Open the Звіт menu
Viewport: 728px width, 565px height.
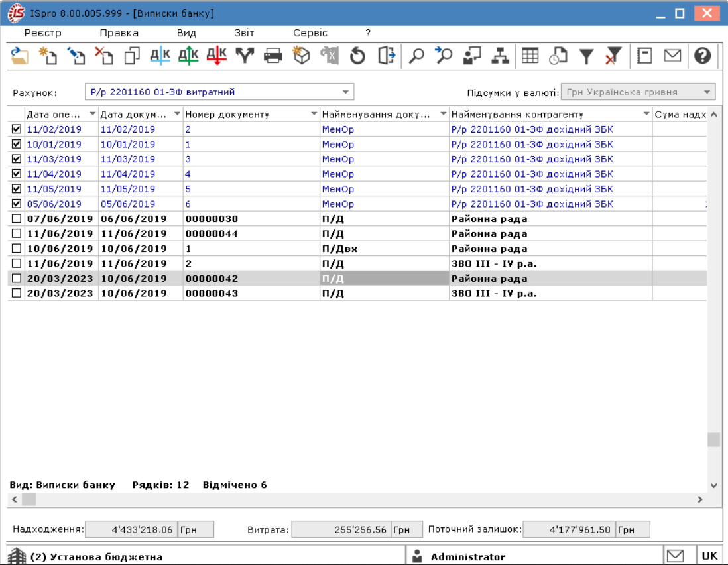[244, 33]
